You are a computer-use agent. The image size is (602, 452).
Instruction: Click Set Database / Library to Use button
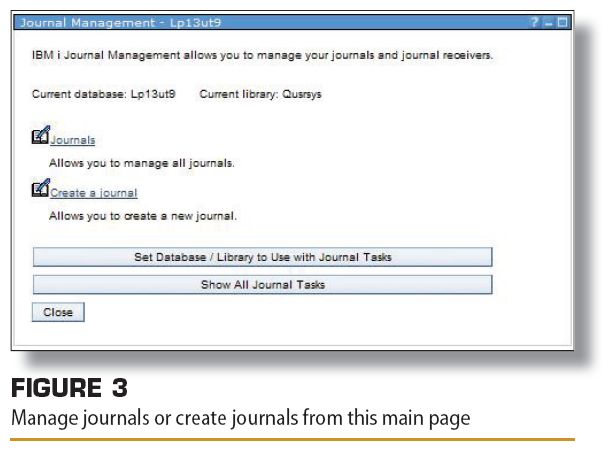[263, 257]
